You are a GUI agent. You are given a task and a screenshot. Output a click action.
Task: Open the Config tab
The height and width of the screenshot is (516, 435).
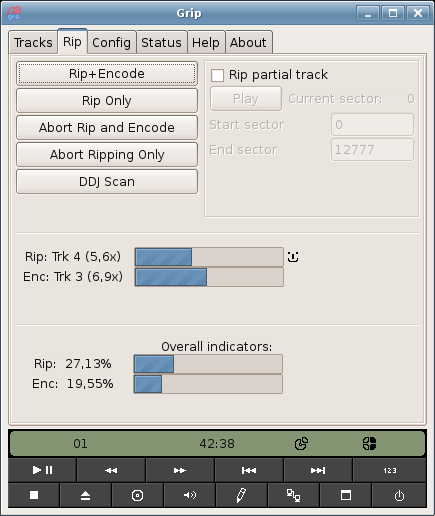pyautogui.click(x=111, y=42)
